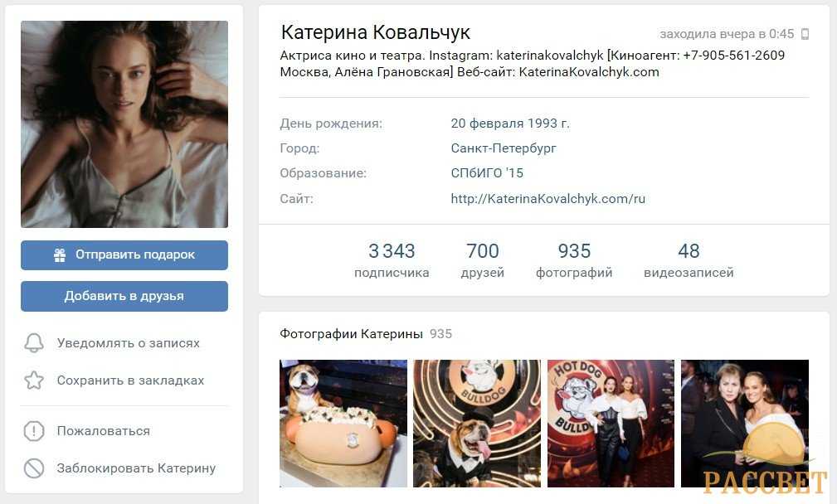
Task: Click the exclamation report icon
Action: click(34, 431)
